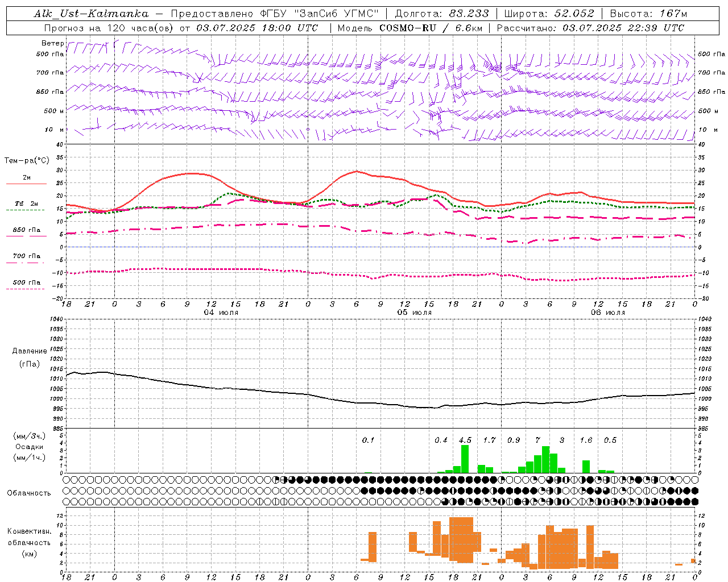Click the Ветер wind panel label
The width and height of the screenshot is (728, 582).
point(52,43)
